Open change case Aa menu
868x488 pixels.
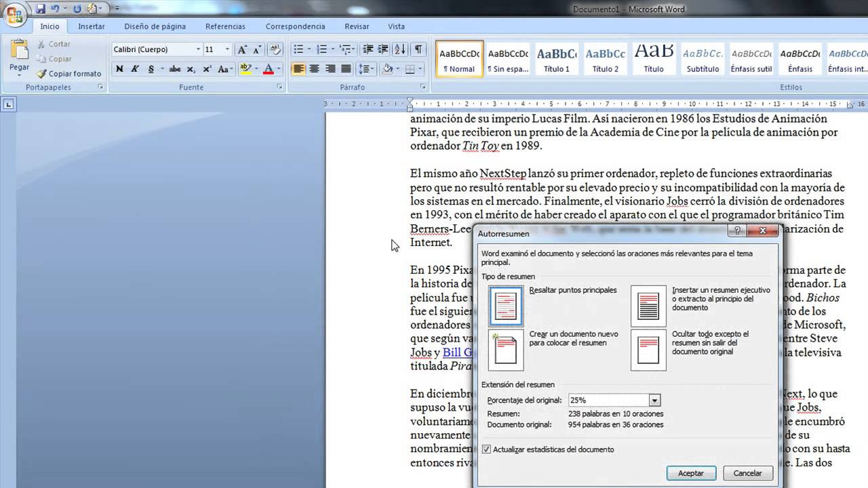225,68
